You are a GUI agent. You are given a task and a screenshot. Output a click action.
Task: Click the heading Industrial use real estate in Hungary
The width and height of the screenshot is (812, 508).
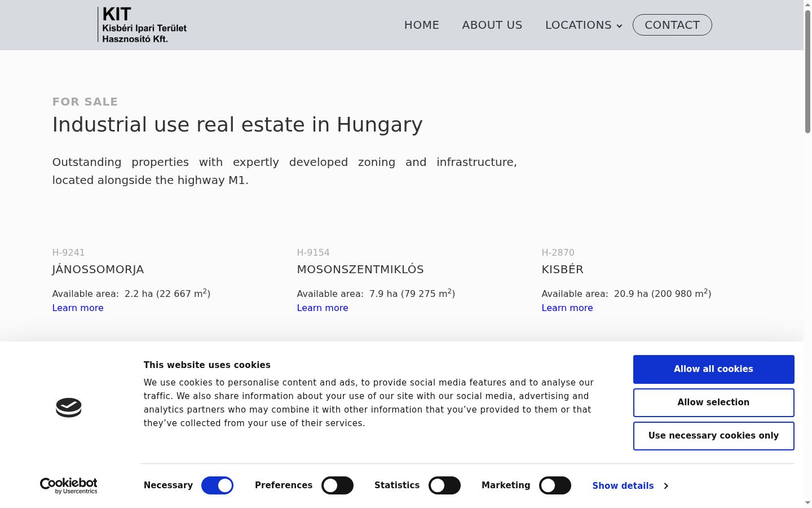click(237, 124)
